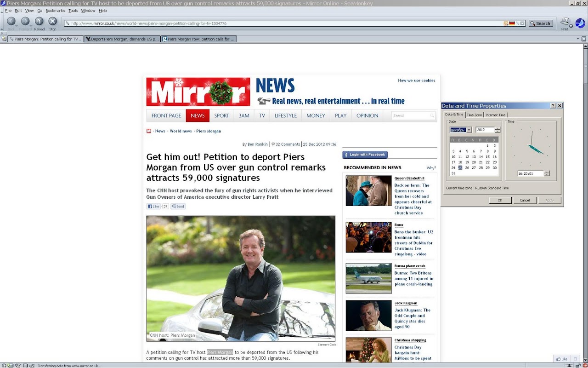The width and height of the screenshot is (588, 368).
Task: Open the Composer icon in the status bar
Action: click(17, 366)
